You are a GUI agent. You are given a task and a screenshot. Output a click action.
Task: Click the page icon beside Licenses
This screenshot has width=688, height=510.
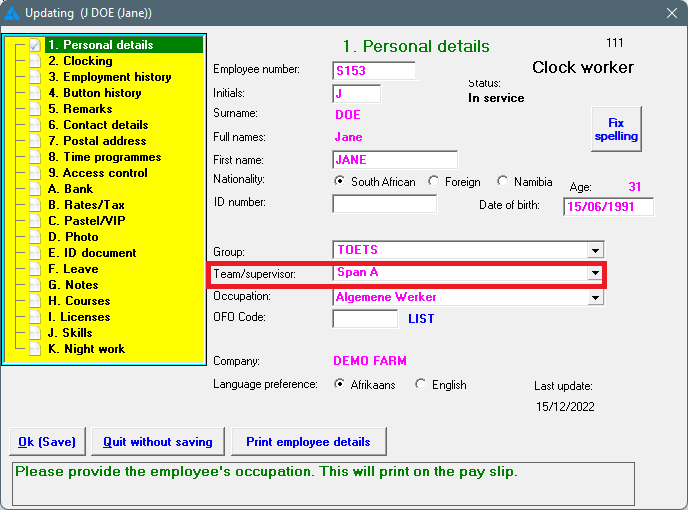pos(35,317)
